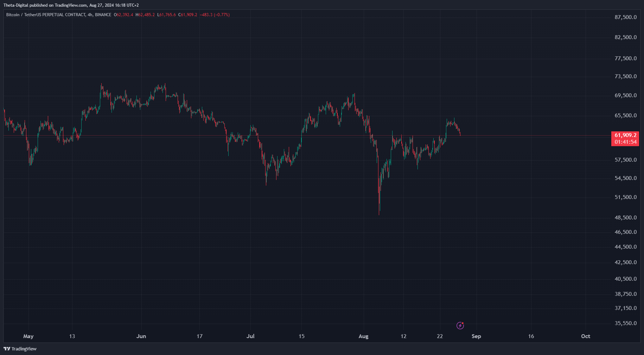Image resolution: width=644 pixels, height=355 pixels.
Task: Click the 22 date label on time axis
Action: 440,336
